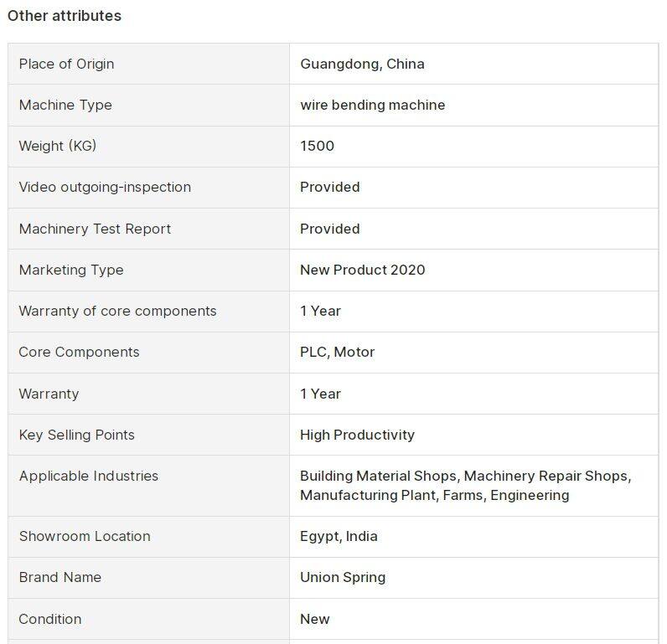The height and width of the screenshot is (644, 667).
Task: Click the 'wire bending machine' value
Action: (x=372, y=105)
